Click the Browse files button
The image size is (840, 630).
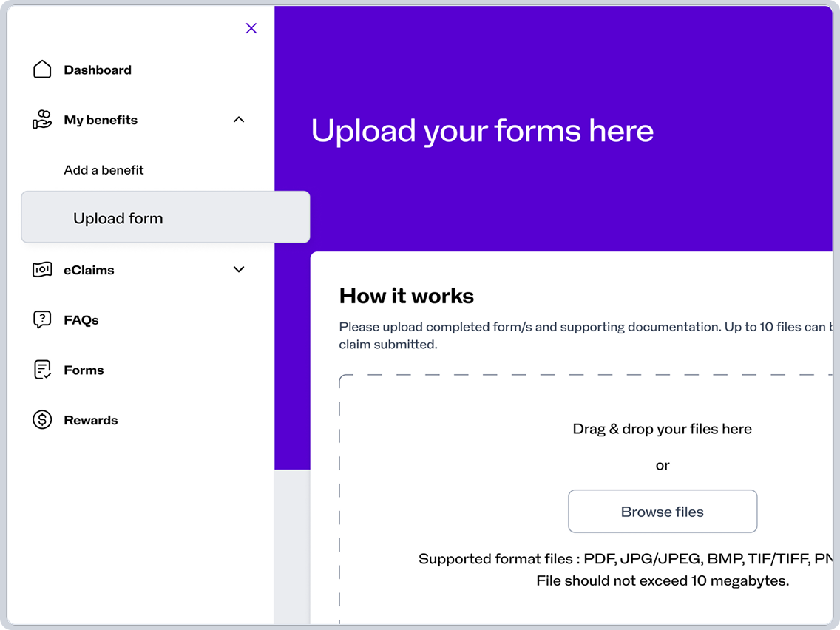click(x=663, y=511)
